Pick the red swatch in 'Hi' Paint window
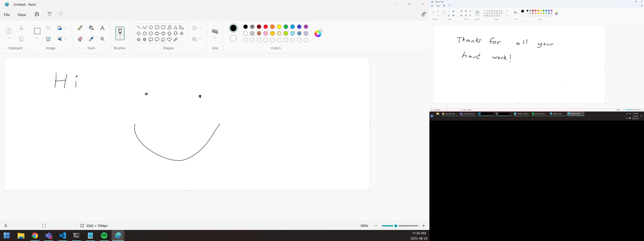Image resolution: width=644 pixels, height=241 pixels. [266, 27]
